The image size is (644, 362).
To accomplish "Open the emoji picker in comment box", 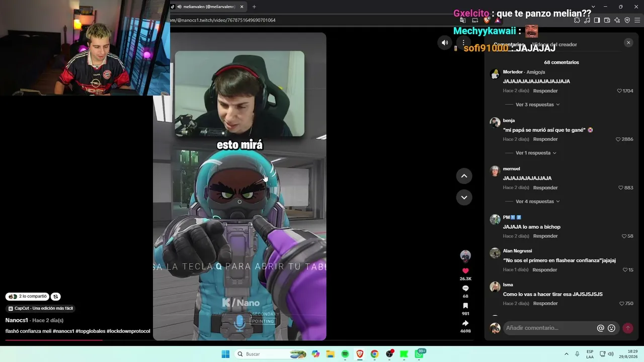I will pyautogui.click(x=611, y=328).
